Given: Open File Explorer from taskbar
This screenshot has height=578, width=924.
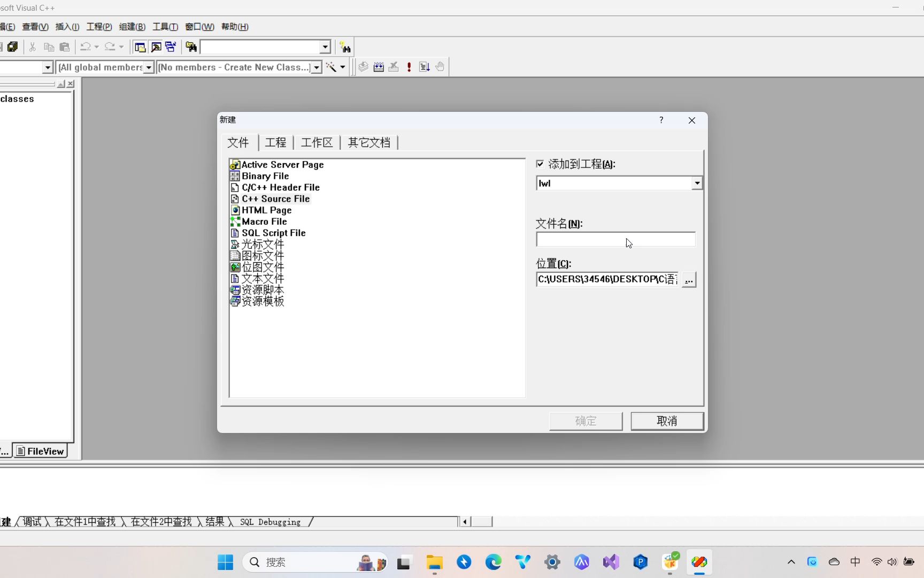Looking at the screenshot, I should pos(434,562).
